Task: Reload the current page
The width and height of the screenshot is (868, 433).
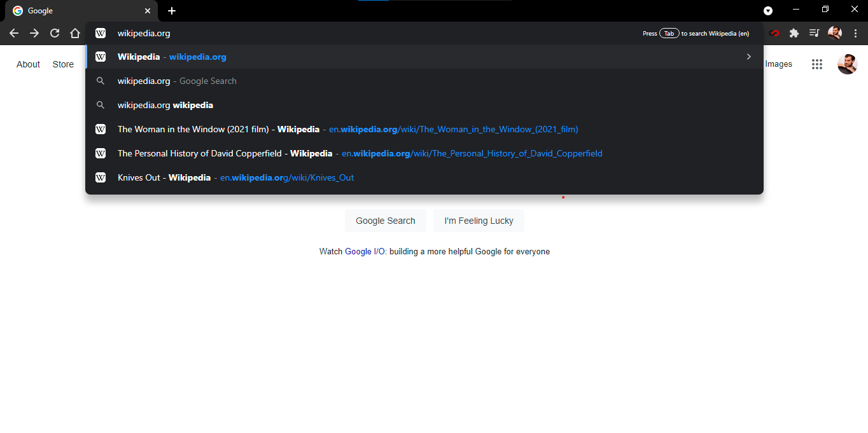Action: click(x=55, y=33)
